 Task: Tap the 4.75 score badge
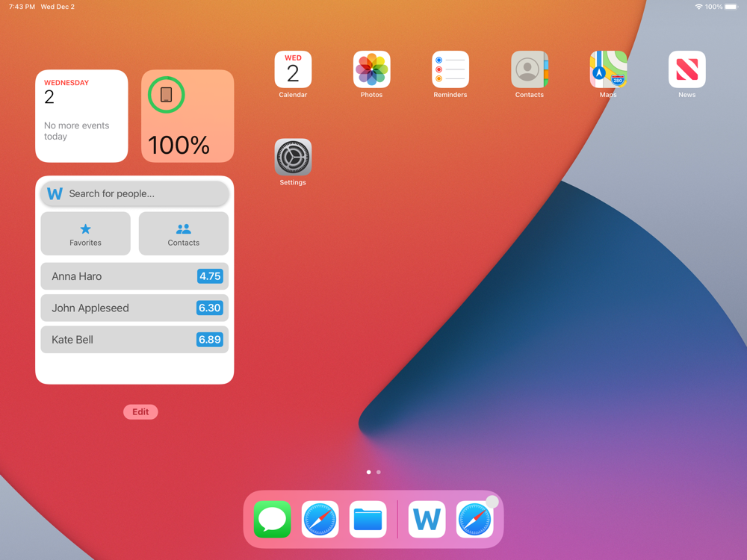[x=210, y=276]
